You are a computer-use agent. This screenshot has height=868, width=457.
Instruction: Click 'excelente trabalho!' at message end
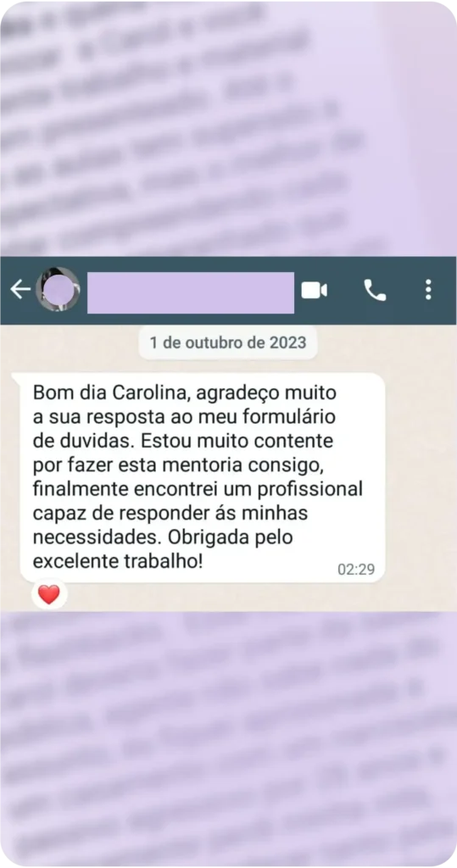(x=118, y=561)
